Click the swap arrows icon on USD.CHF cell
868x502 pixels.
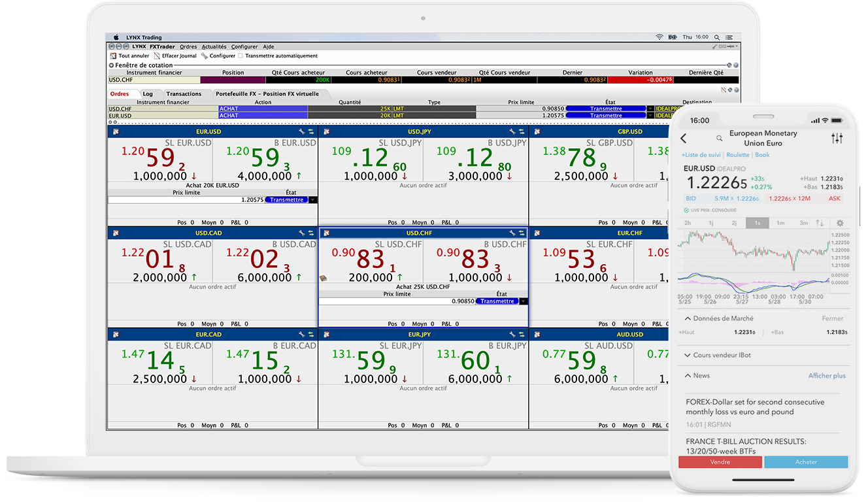click(x=522, y=233)
